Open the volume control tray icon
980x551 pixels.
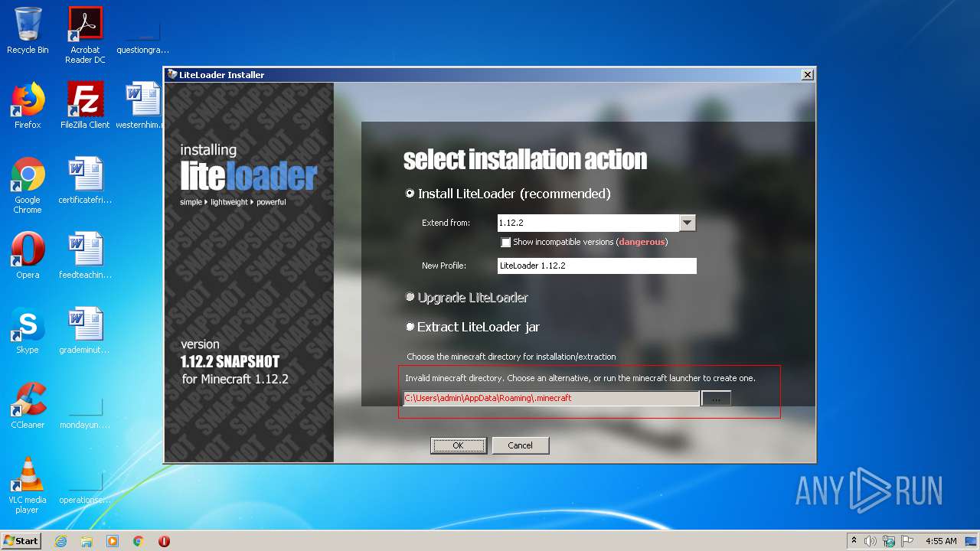click(871, 541)
